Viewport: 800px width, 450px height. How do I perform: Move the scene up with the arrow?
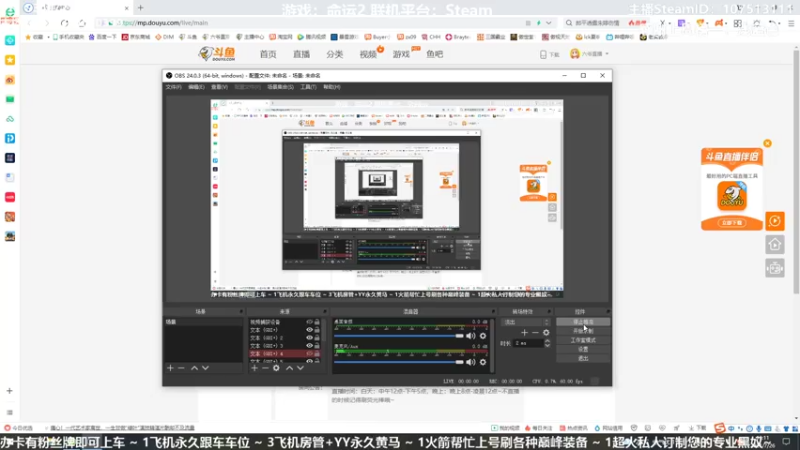pos(194,368)
